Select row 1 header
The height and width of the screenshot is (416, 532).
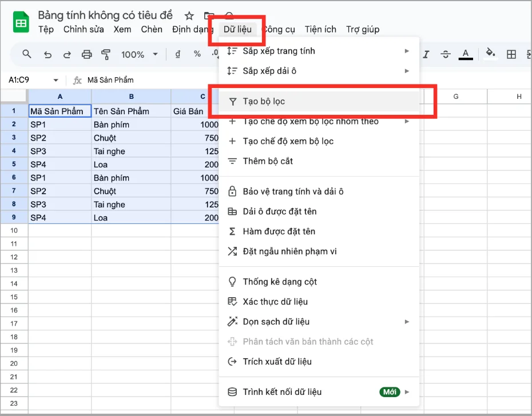coord(14,111)
